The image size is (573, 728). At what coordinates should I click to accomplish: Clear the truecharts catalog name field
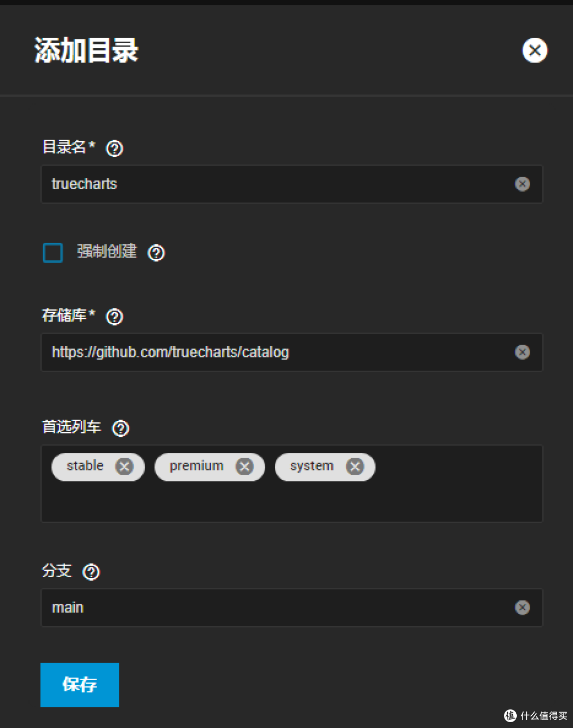522,184
